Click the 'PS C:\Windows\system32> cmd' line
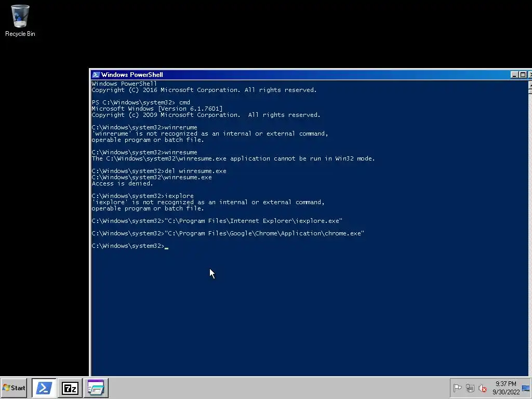This screenshot has width=532, height=399. click(x=141, y=102)
